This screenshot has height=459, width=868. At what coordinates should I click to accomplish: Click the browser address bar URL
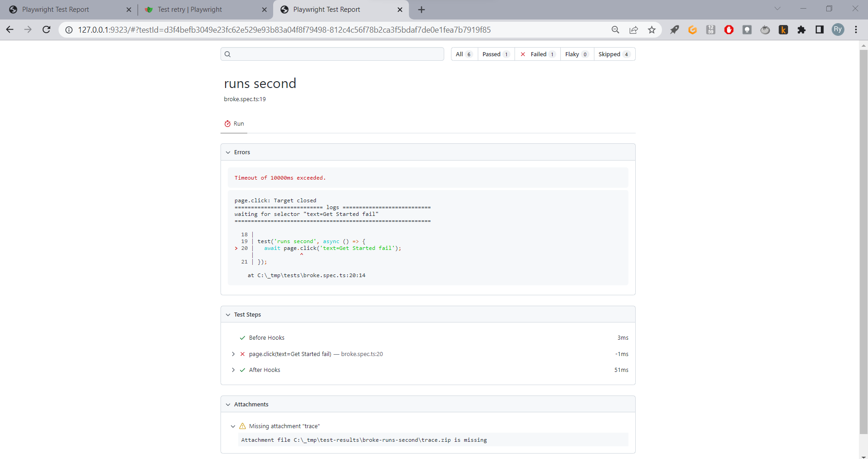(x=284, y=30)
